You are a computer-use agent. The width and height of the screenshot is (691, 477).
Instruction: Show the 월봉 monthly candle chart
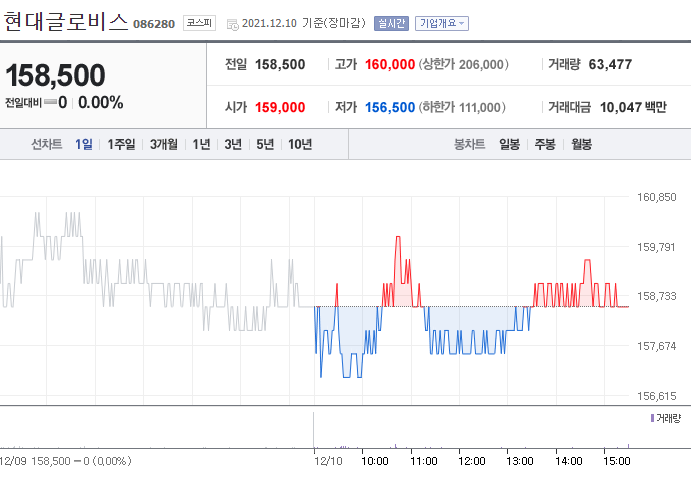pyautogui.click(x=581, y=144)
